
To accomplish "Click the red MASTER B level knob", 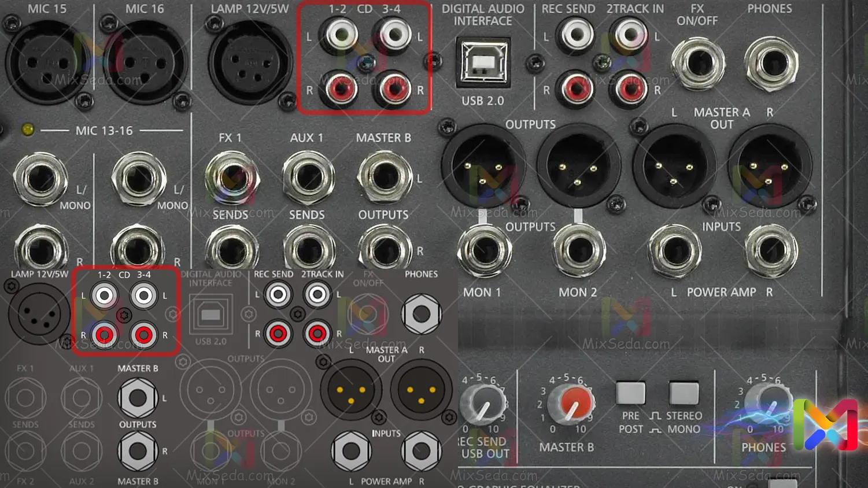I will pos(570,403).
